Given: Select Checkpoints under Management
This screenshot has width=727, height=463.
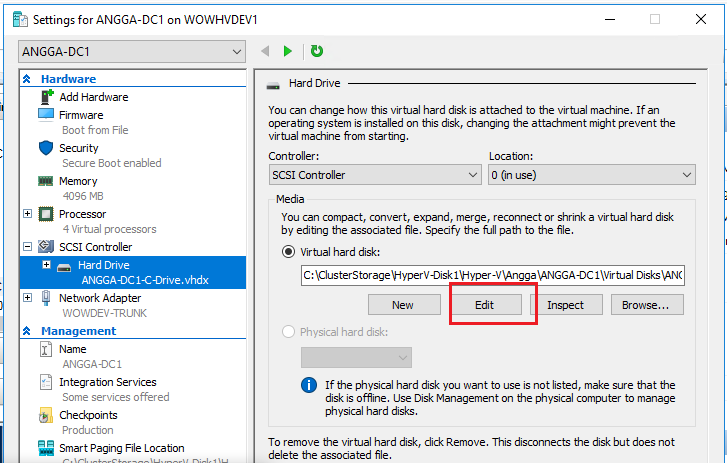Looking at the screenshot, I should [x=88, y=415].
